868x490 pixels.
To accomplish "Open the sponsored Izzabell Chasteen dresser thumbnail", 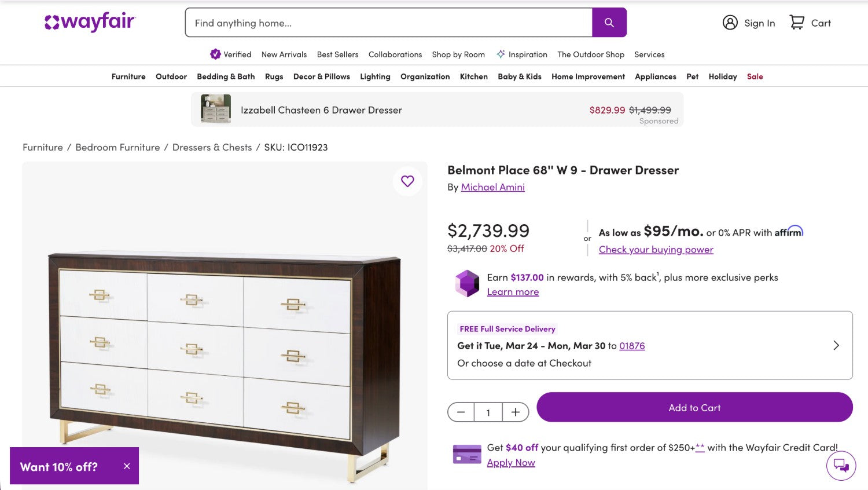I will (215, 109).
